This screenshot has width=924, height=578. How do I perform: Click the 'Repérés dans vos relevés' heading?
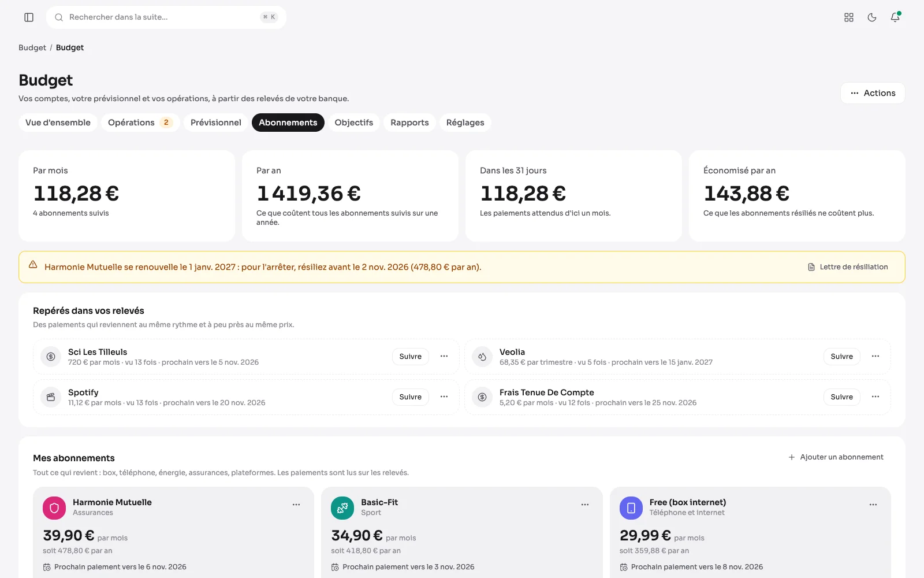(88, 311)
